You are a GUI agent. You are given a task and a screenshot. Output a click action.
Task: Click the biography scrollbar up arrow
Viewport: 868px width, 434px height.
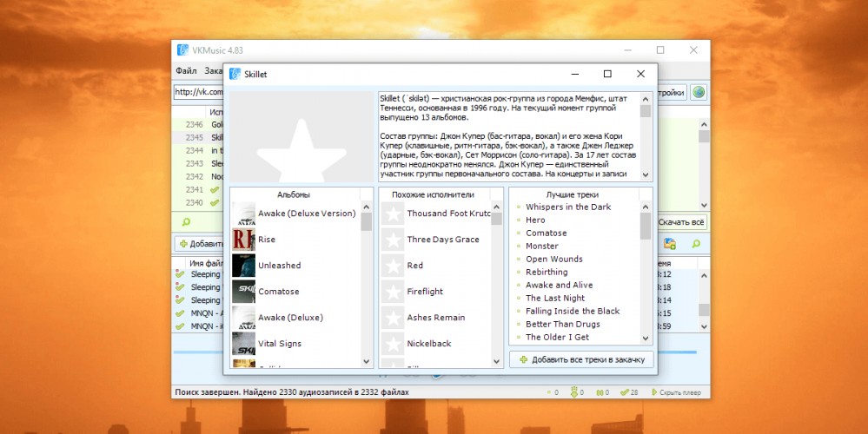coord(646,99)
